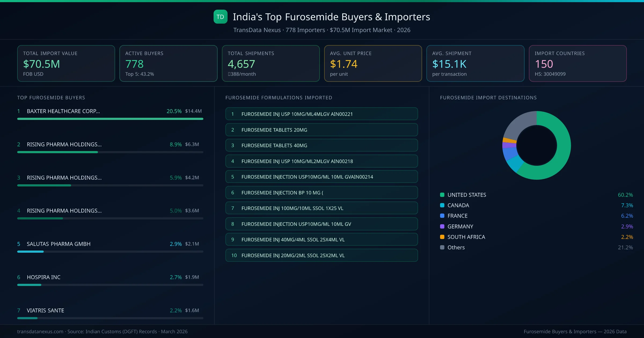The width and height of the screenshot is (644, 338).
Task: Expand the second RISING PHARMA HOLDINGS... entry
Action: tap(64, 178)
